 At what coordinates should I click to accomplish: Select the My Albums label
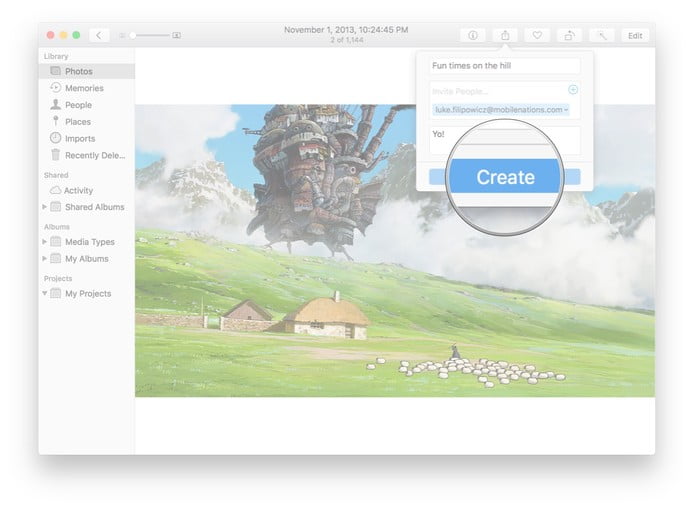pos(87,259)
